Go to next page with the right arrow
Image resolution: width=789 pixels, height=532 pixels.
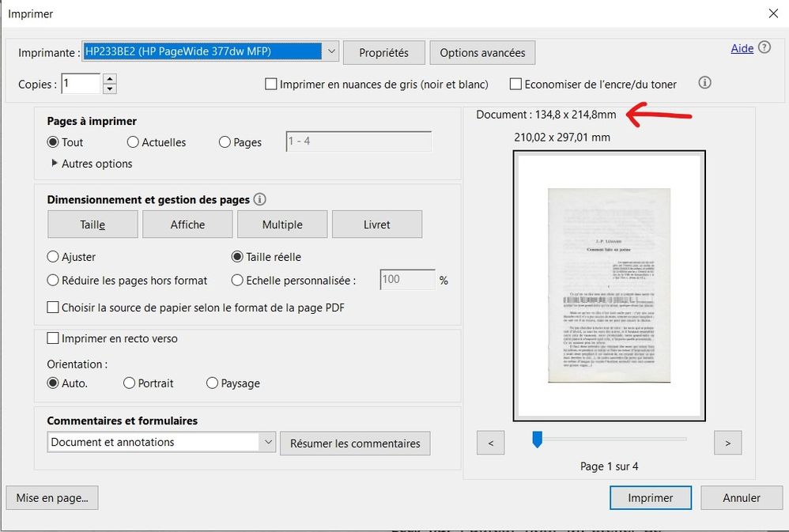click(727, 443)
